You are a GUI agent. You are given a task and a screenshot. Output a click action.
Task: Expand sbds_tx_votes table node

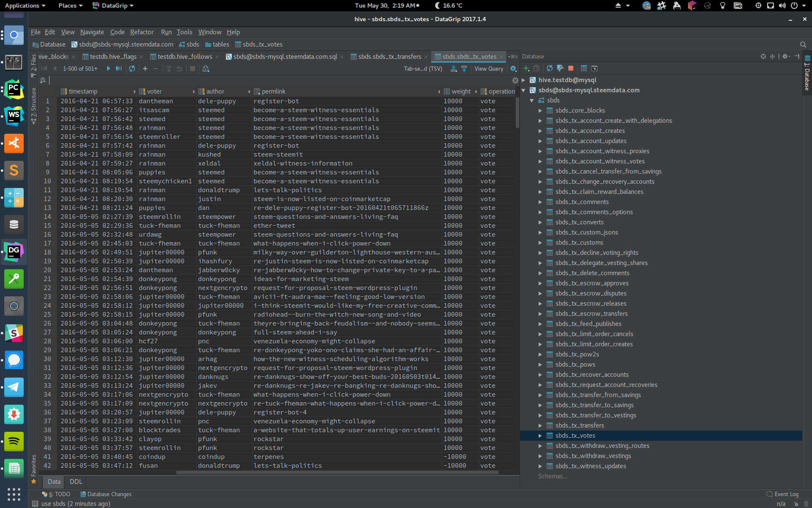(x=540, y=436)
